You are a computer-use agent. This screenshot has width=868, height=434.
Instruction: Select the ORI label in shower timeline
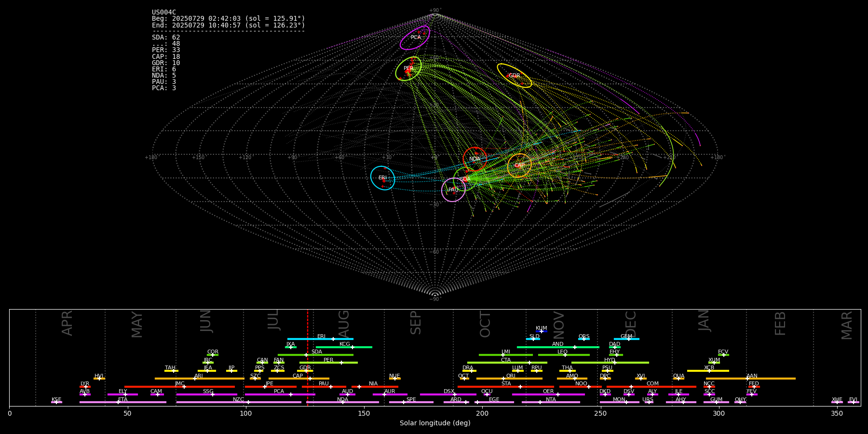click(511, 376)
